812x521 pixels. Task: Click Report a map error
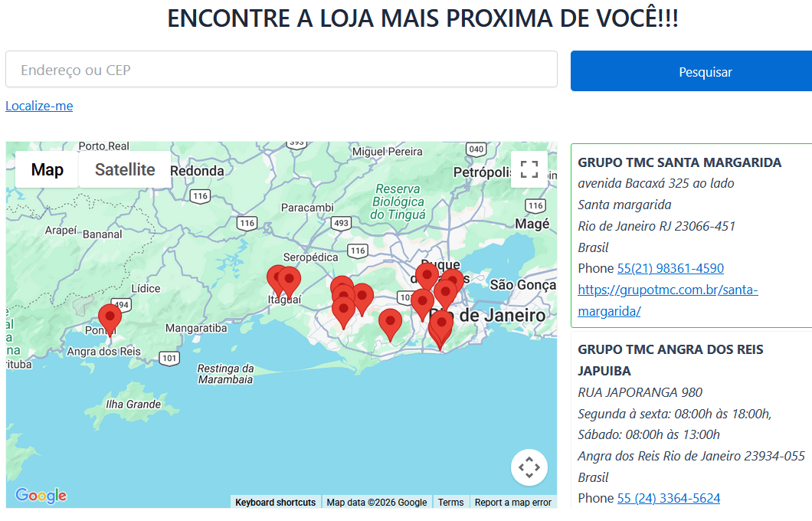tap(512, 503)
